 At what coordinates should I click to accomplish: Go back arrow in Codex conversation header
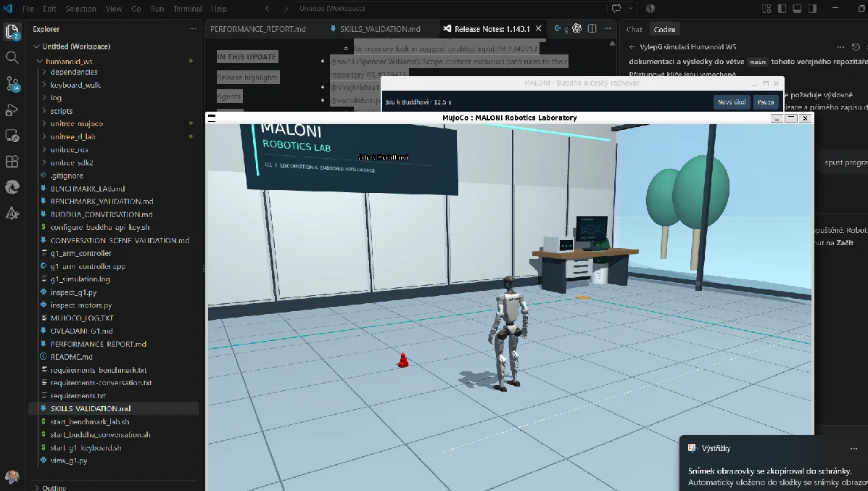coord(632,47)
